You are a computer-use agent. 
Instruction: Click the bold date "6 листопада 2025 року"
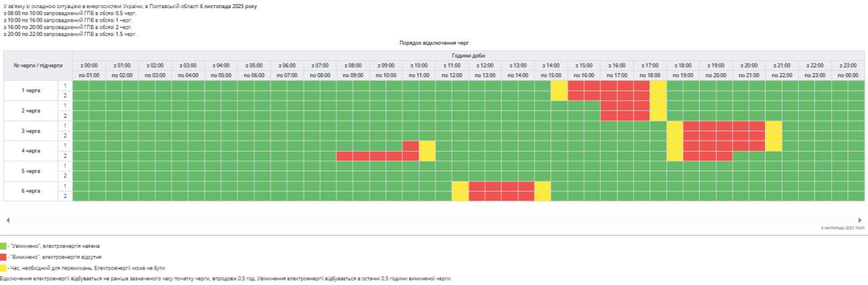229,6
